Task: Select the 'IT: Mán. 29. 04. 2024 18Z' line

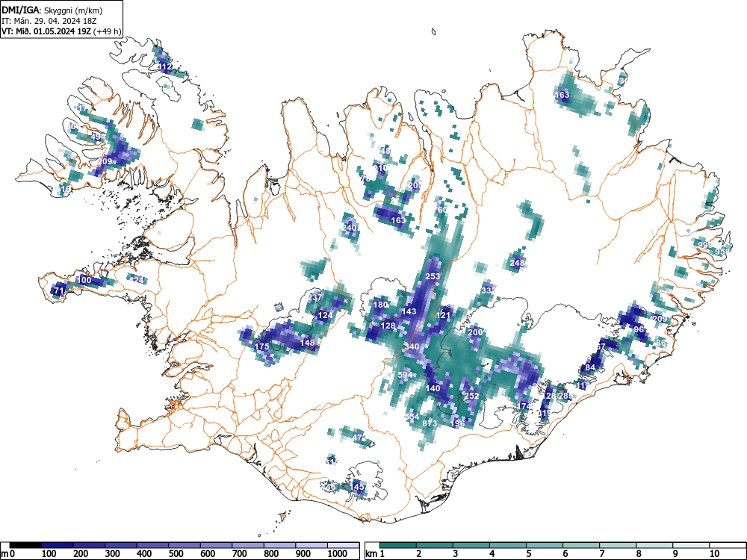Action: point(49,20)
